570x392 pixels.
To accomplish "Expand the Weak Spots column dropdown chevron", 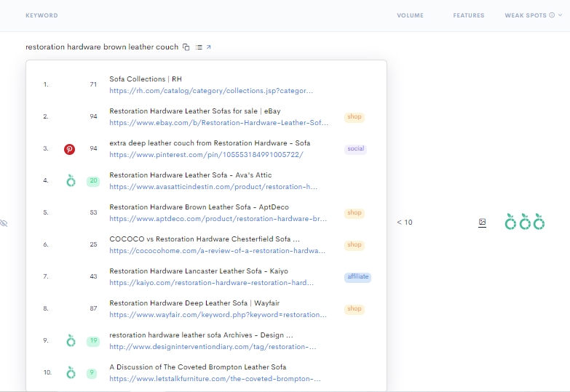I will pyautogui.click(x=561, y=15).
